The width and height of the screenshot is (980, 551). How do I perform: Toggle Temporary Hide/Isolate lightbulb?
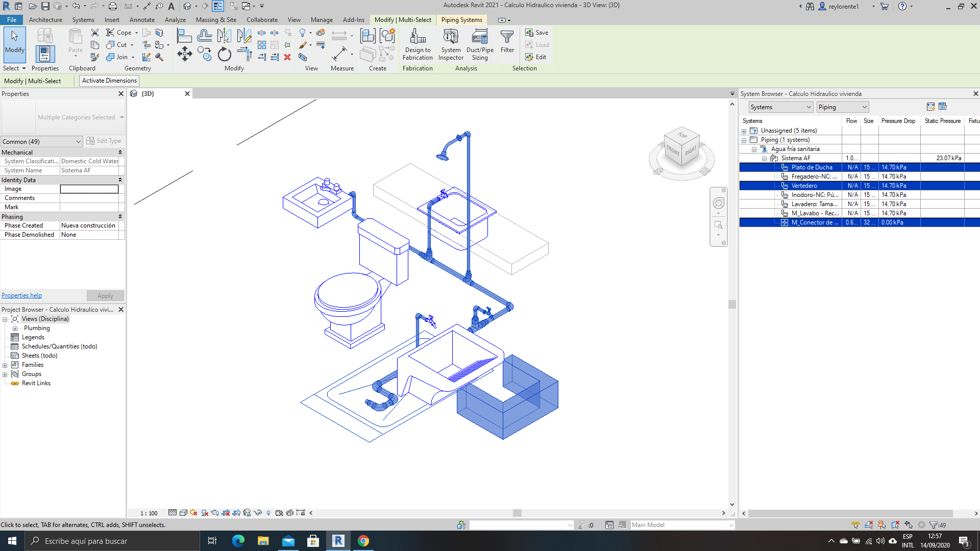pos(268,513)
